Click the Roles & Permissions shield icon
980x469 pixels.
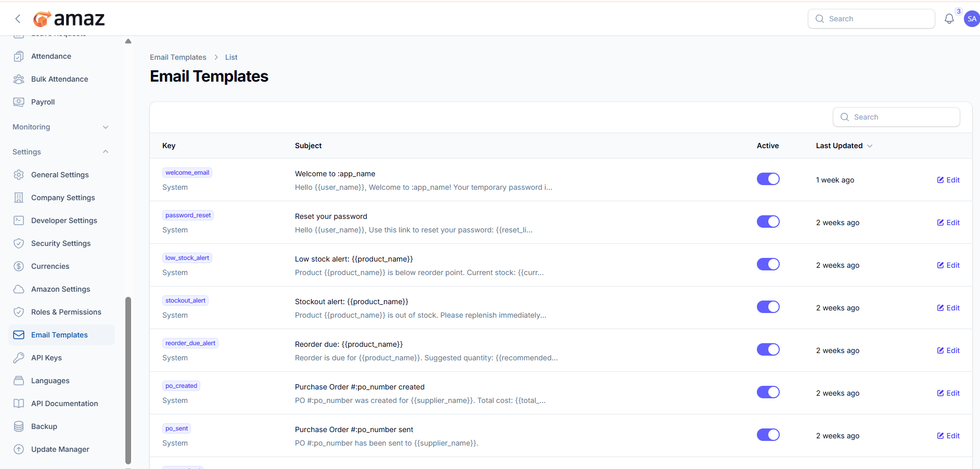(x=19, y=312)
